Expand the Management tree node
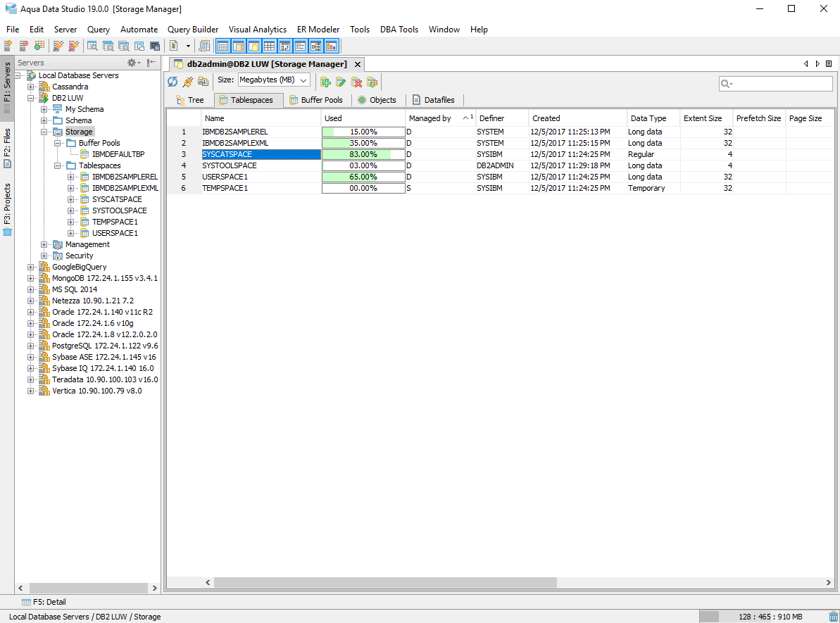The image size is (840, 623). click(x=44, y=244)
